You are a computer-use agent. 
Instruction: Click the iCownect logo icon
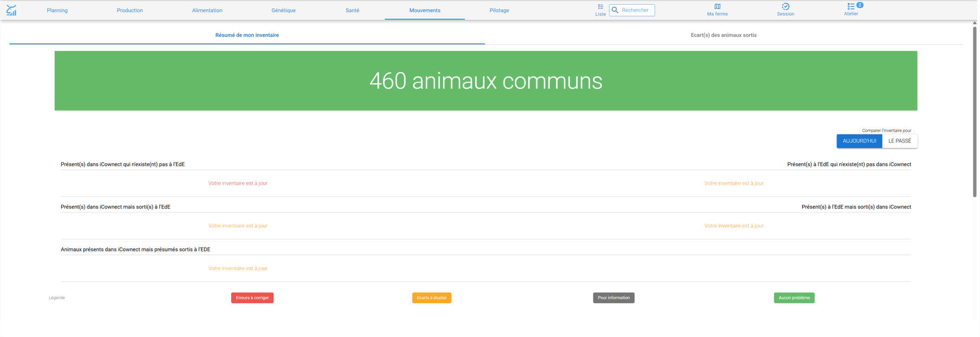tap(11, 10)
